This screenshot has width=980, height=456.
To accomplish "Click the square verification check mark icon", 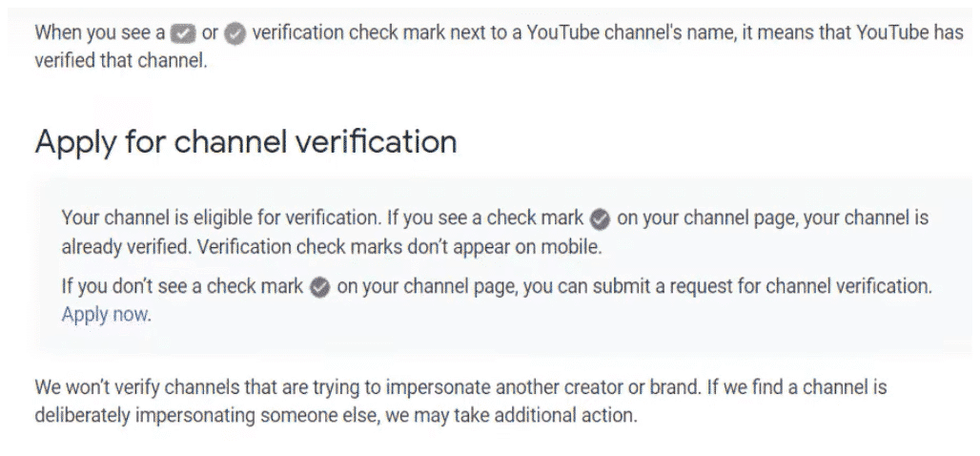I will (183, 33).
